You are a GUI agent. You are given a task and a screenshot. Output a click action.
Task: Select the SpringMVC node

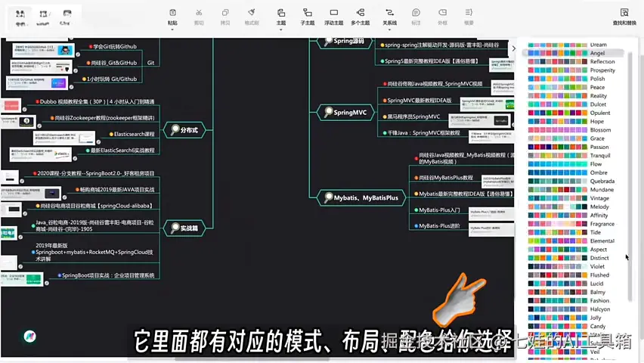click(346, 112)
